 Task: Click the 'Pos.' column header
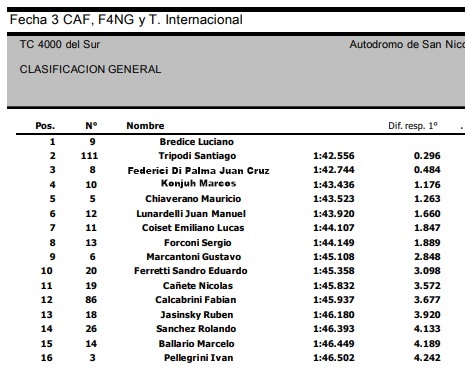pos(45,126)
